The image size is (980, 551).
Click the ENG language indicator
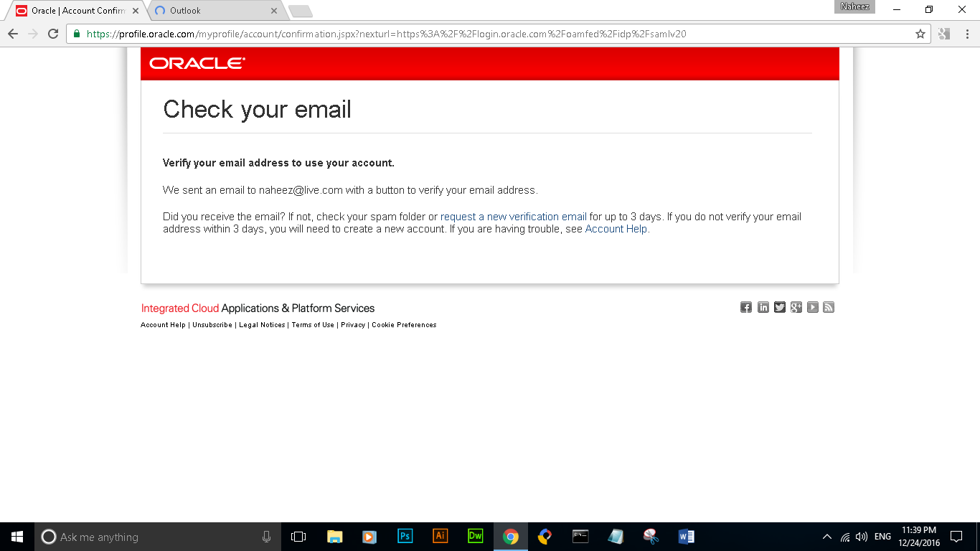click(x=882, y=537)
